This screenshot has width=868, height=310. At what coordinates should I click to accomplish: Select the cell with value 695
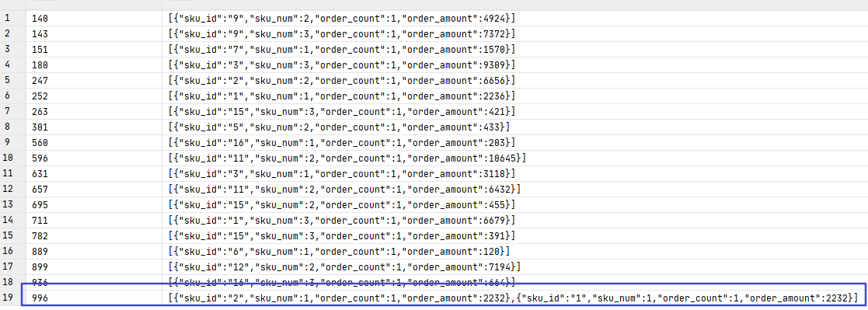coord(93,205)
